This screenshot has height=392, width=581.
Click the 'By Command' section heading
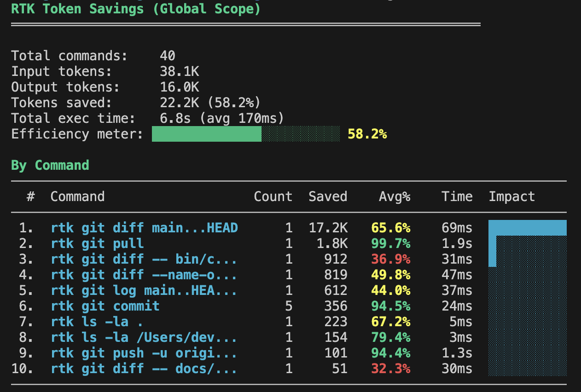[50, 165]
